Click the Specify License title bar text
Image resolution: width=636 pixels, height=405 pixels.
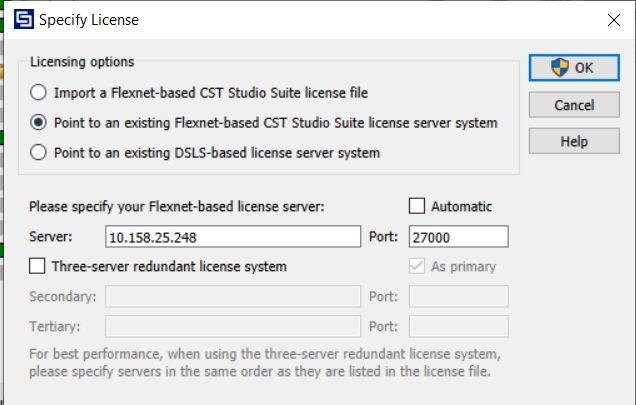point(90,19)
